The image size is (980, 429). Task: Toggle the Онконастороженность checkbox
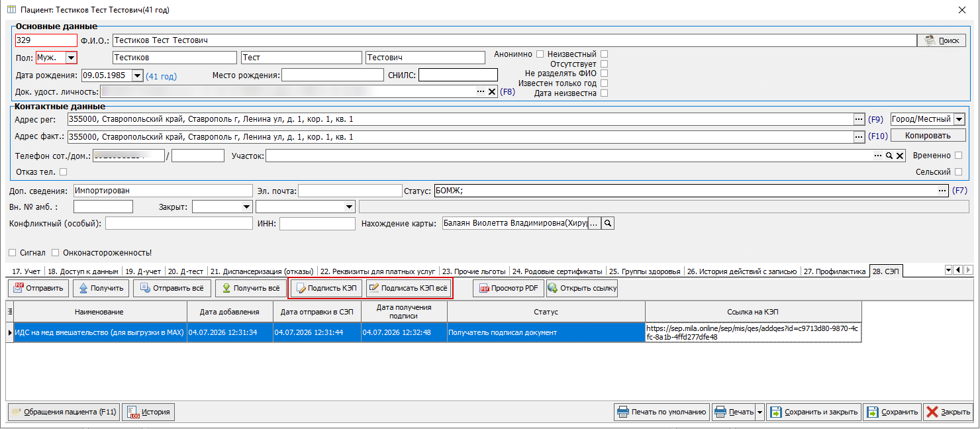point(56,253)
